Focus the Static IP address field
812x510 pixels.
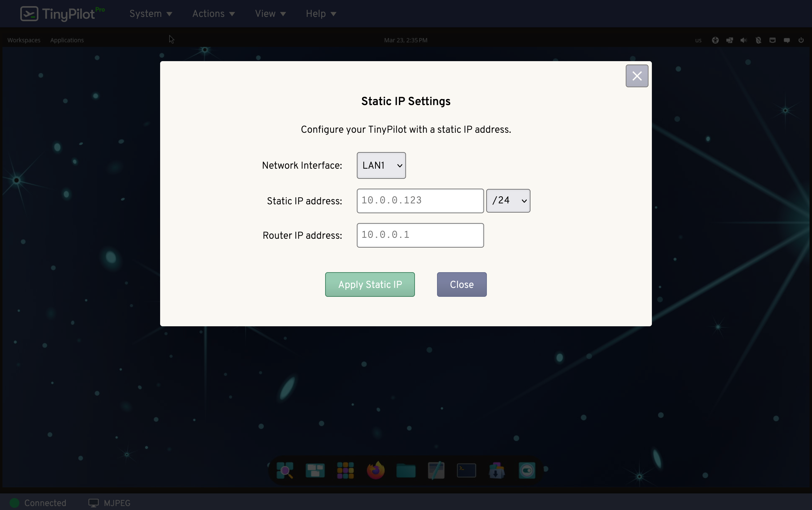tap(420, 201)
